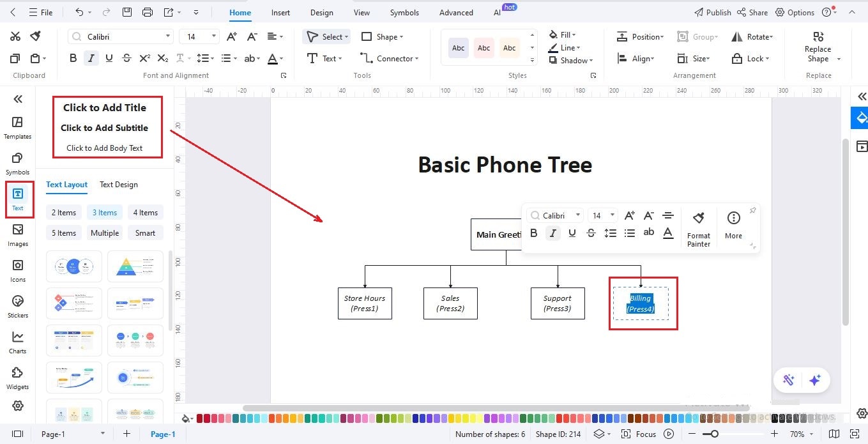This screenshot has height=444, width=868.
Task: Click the Cut scissors icon
Action: tap(15, 36)
